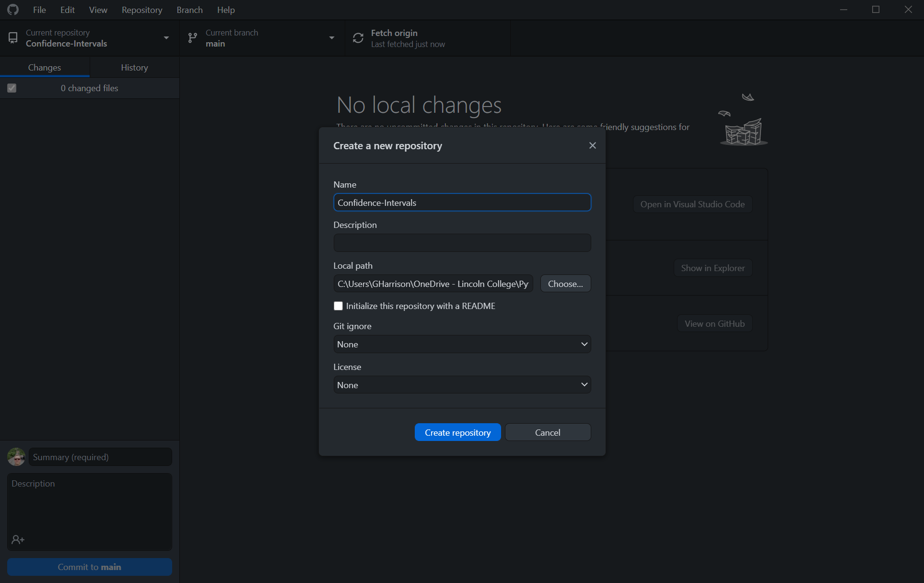Enable Initialize this repository with a README
924x583 pixels.
pos(339,306)
